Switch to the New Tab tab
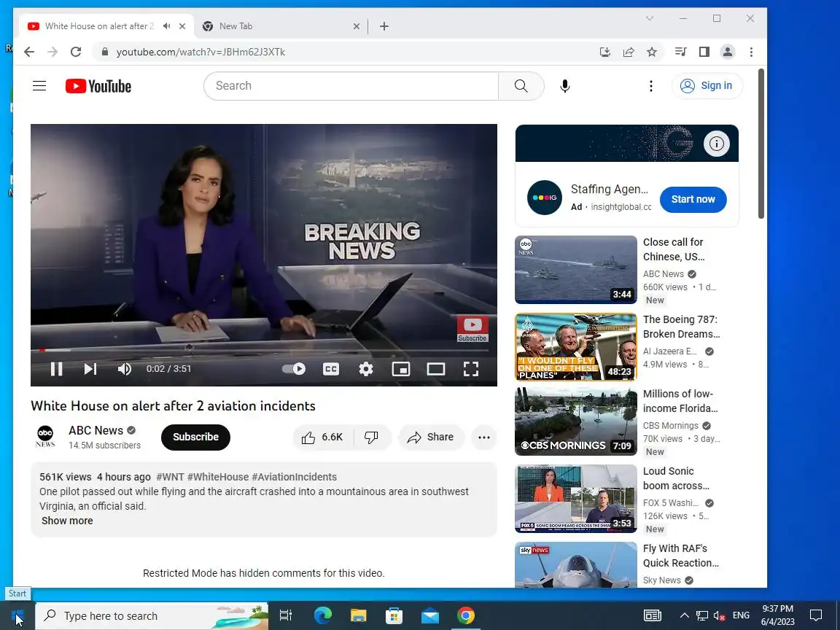Screen dimensions: 840x630 283,26
